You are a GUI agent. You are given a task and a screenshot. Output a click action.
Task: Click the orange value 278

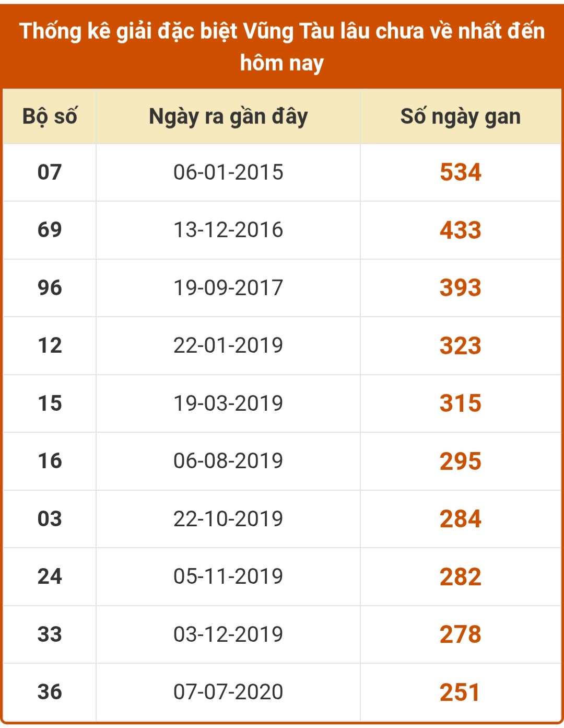pos(460,634)
